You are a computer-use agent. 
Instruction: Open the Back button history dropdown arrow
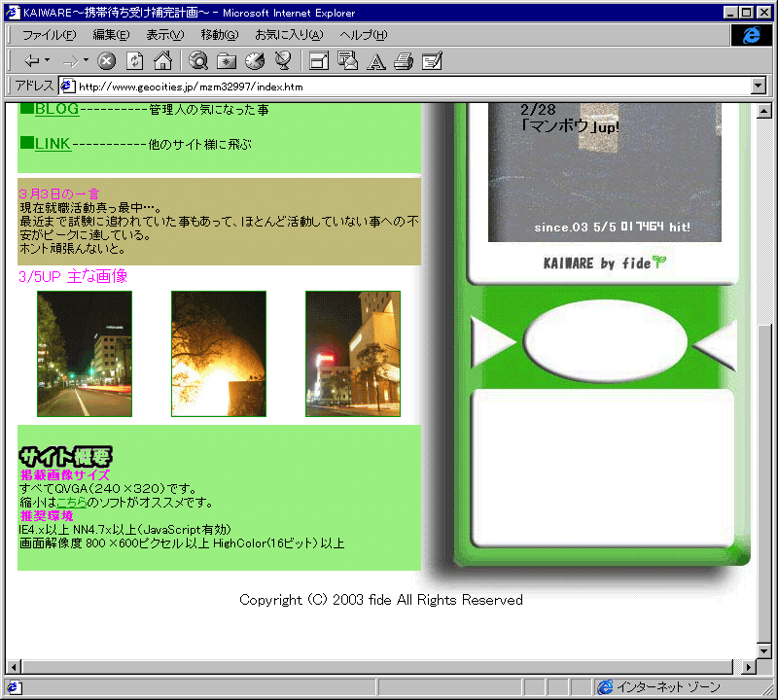tap(47, 60)
